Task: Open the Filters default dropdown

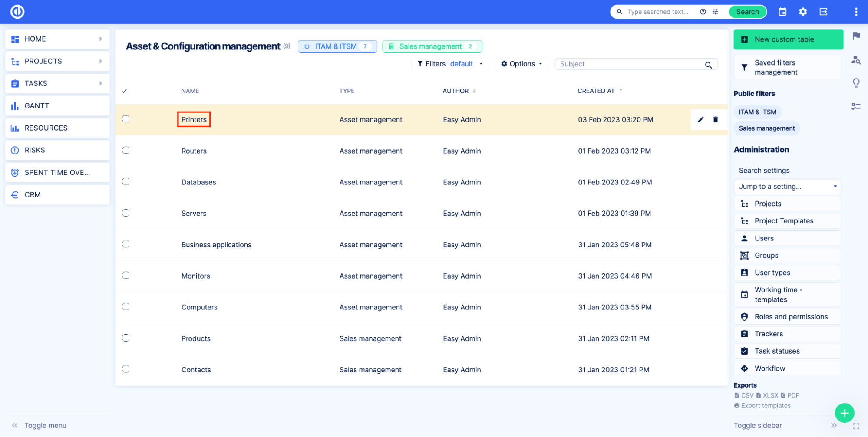Action: [x=450, y=64]
